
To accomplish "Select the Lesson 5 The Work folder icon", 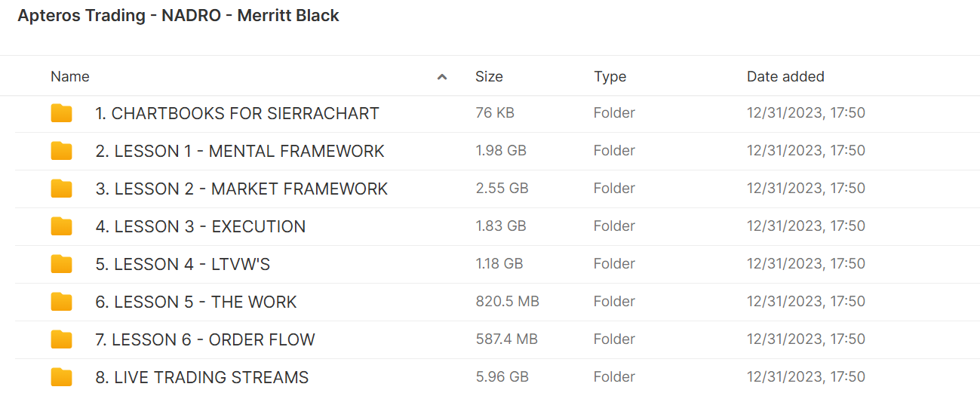I will 62,302.
